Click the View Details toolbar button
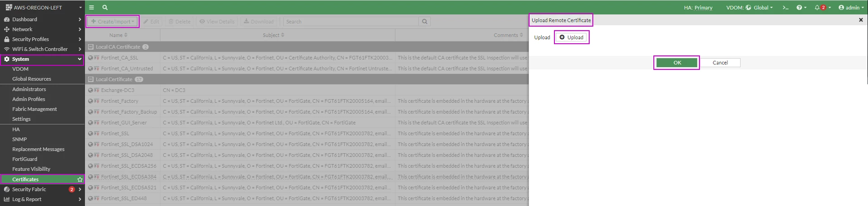 (217, 21)
